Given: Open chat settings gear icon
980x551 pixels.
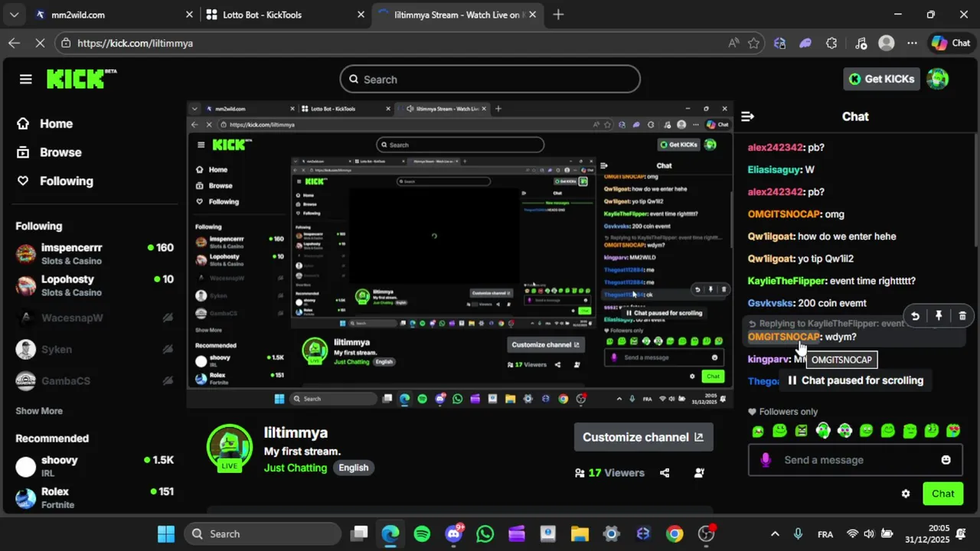Looking at the screenshot, I should (906, 494).
